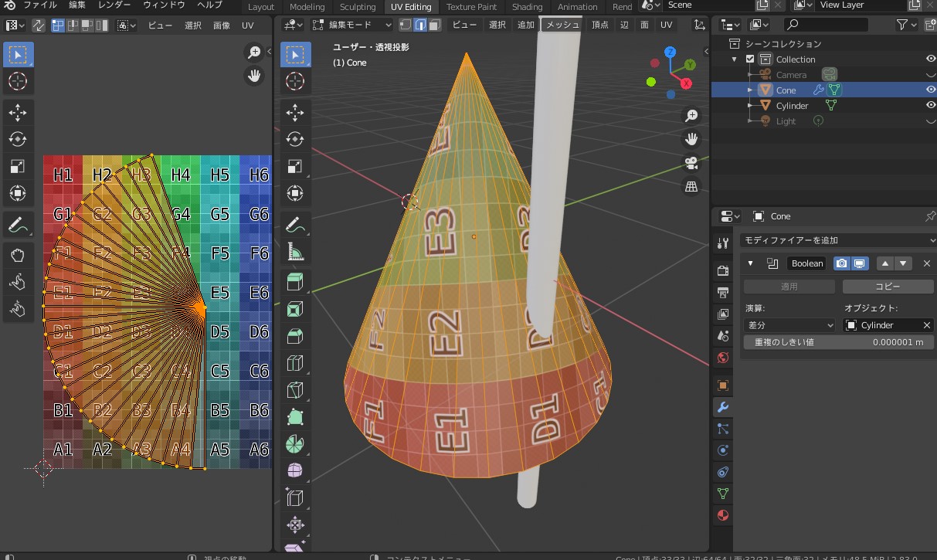The width and height of the screenshot is (937, 560).
Task: Choose the UV Relax sculpt tool
Action: [x=18, y=282]
